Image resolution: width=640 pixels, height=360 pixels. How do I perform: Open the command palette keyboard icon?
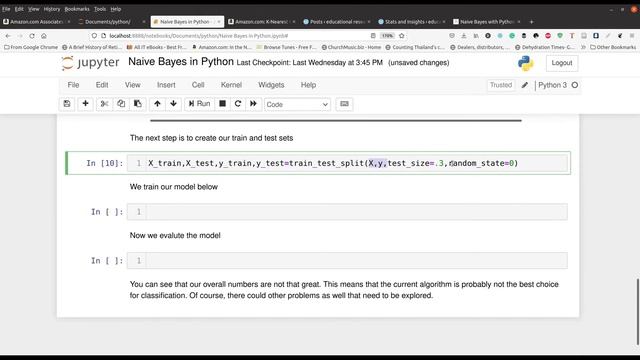(344, 104)
